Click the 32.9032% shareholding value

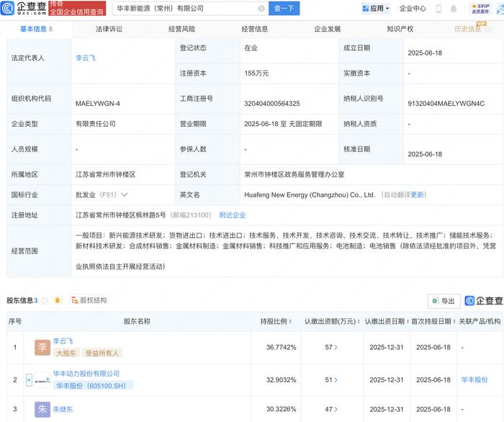tap(282, 380)
